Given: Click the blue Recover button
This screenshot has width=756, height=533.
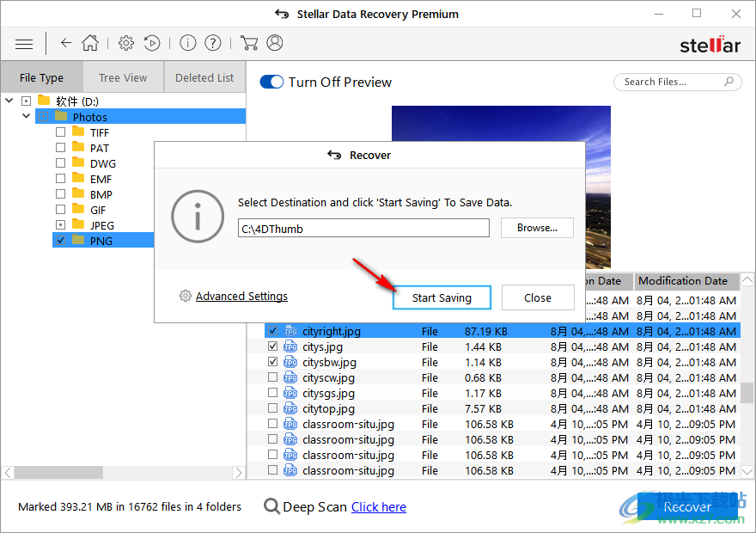Looking at the screenshot, I should pyautogui.click(x=687, y=506).
